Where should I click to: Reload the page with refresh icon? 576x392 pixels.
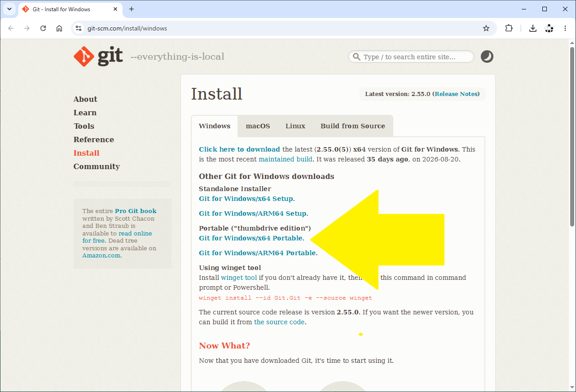pos(43,28)
